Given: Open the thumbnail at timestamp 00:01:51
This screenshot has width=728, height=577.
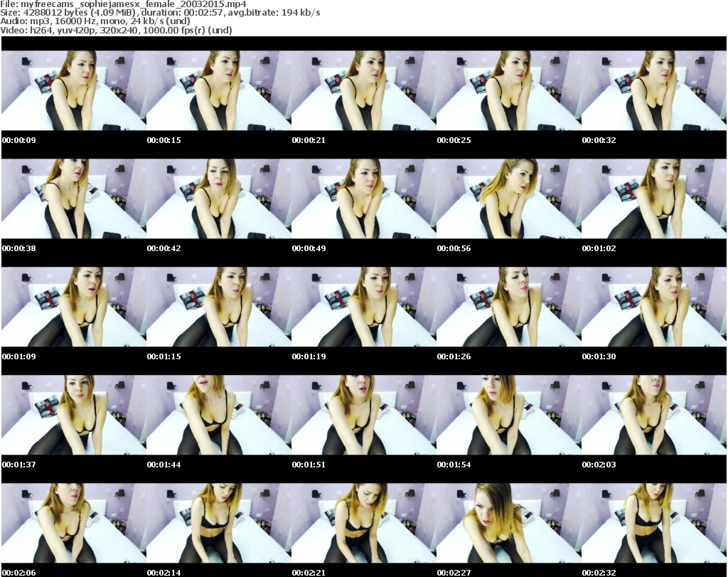Looking at the screenshot, I should [x=364, y=415].
